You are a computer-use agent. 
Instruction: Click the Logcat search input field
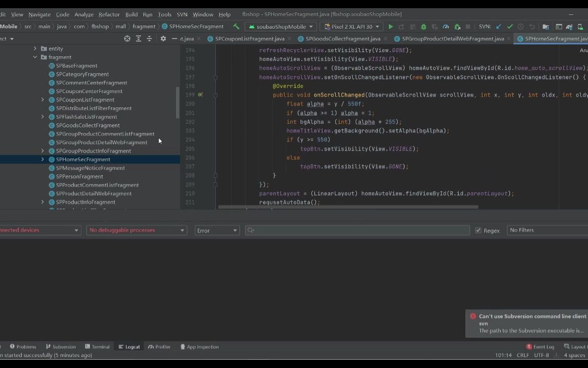[x=357, y=230]
